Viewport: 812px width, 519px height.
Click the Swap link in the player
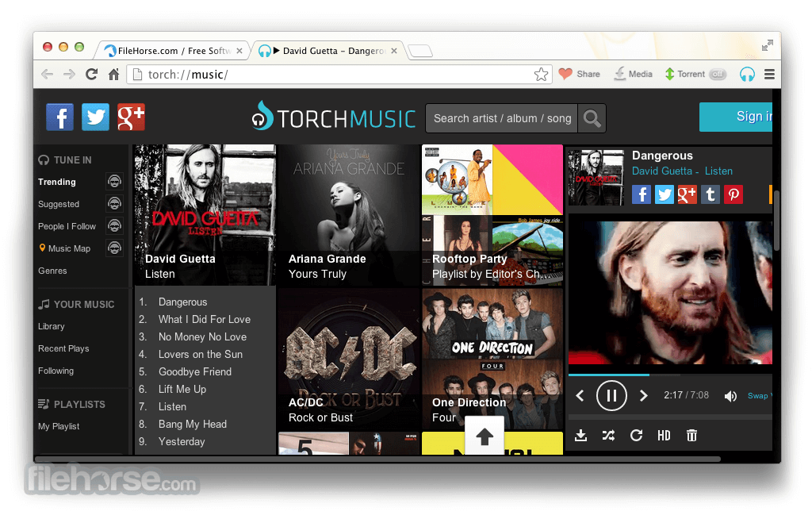(x=757, y=396)
